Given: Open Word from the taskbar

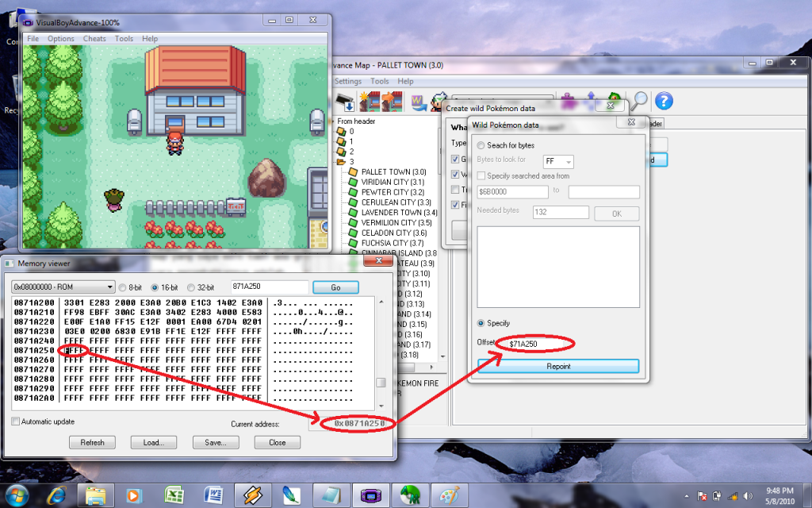Looking at the screenshot, I should pyautogui.click(x=213, y=495).
